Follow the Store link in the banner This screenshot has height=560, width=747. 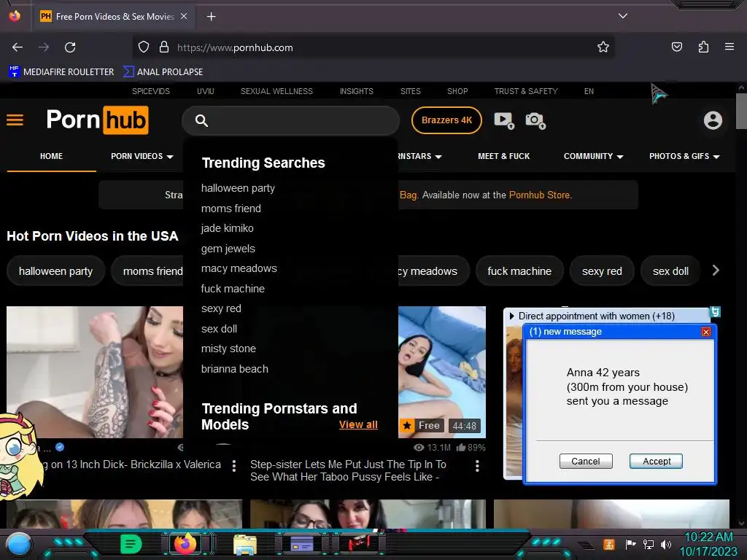[540, 195]
